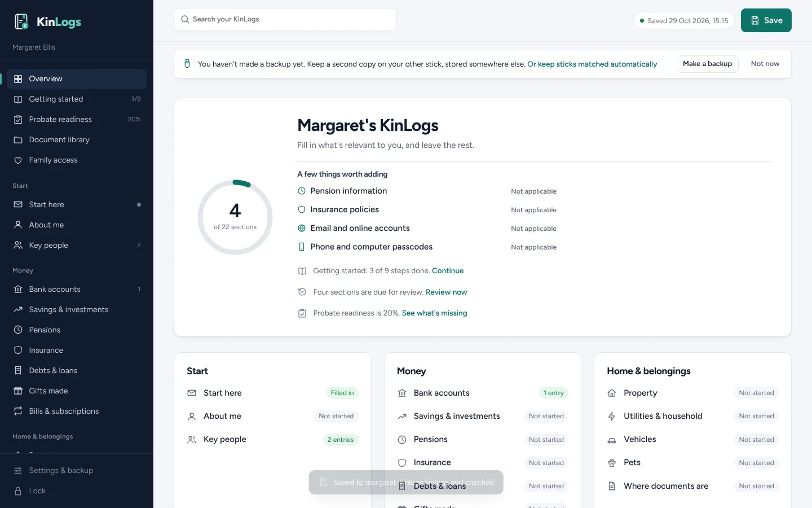Image resolution: width=812 pixels, height=508 pixels.
Task: Click the Probate readiness clipboard icon in sidebar
Action: [x=18, y=120]
